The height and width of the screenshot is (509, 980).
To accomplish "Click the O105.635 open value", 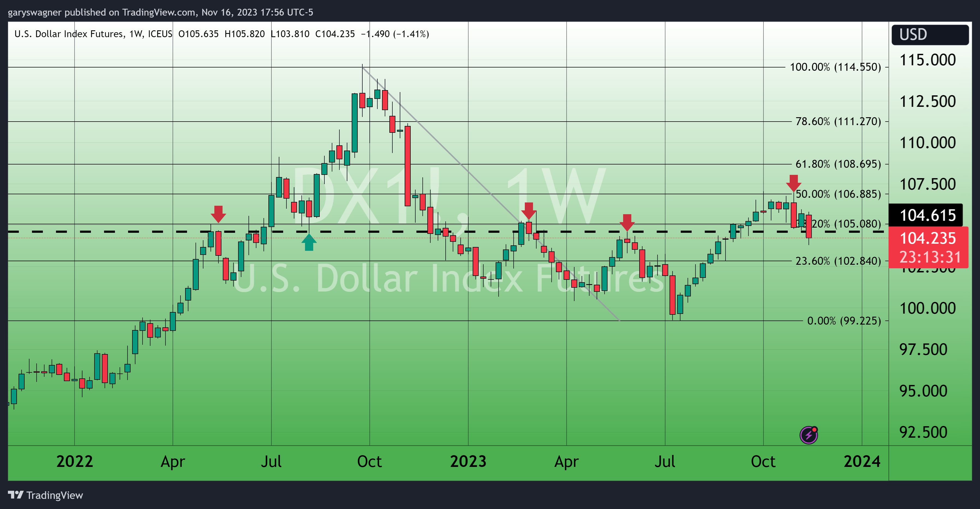I will point(198,34).
